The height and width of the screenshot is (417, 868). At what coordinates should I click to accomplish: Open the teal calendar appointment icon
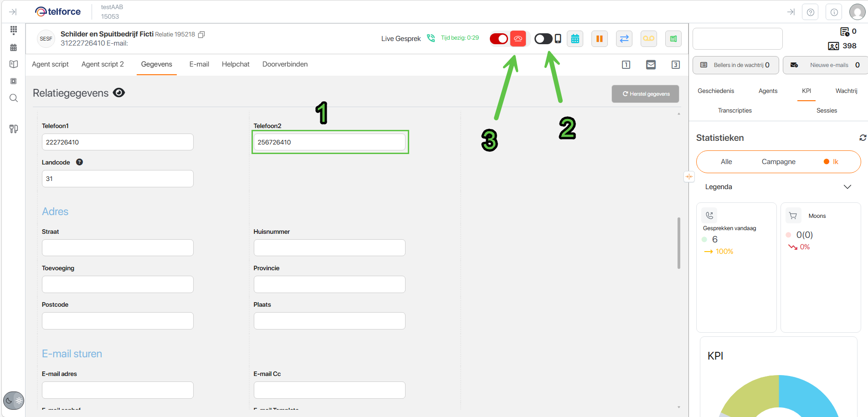pos(575,39)
